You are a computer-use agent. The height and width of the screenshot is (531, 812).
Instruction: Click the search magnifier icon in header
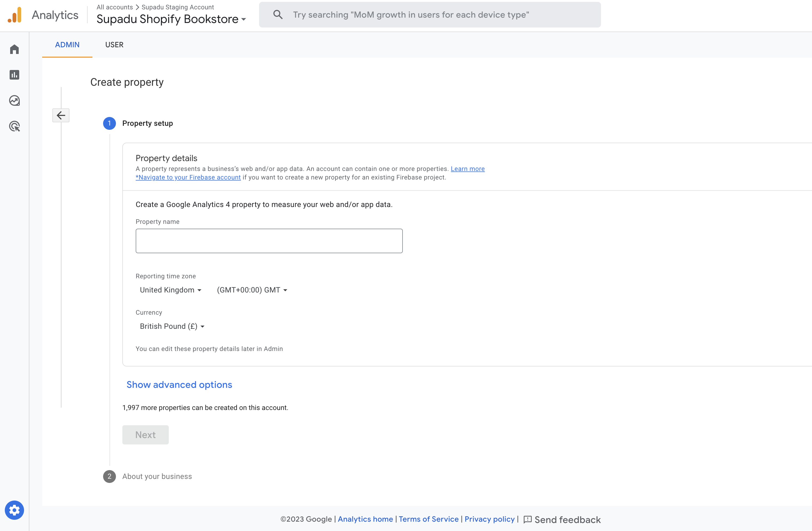[x=276, y=15]
